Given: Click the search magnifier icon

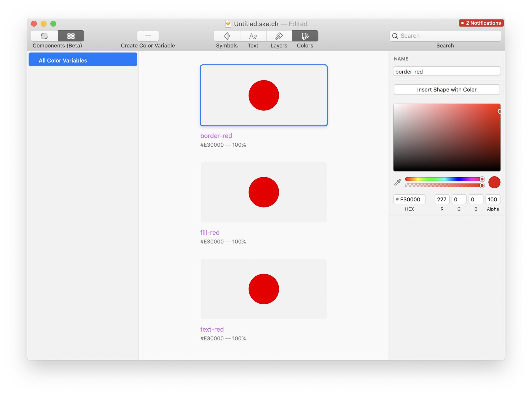Looking at the screenshot, I should [x=395, y=36].
